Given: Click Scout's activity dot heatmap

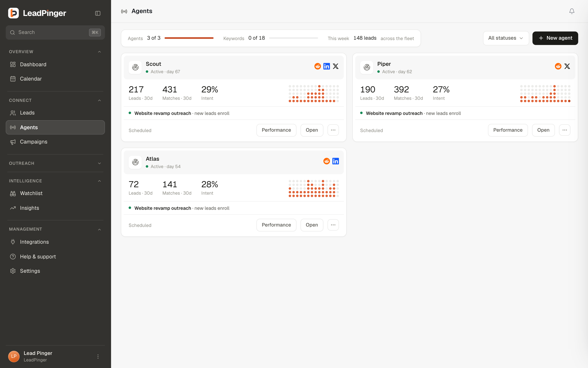Looking at the screenshot, I should [x=314, y=94].
